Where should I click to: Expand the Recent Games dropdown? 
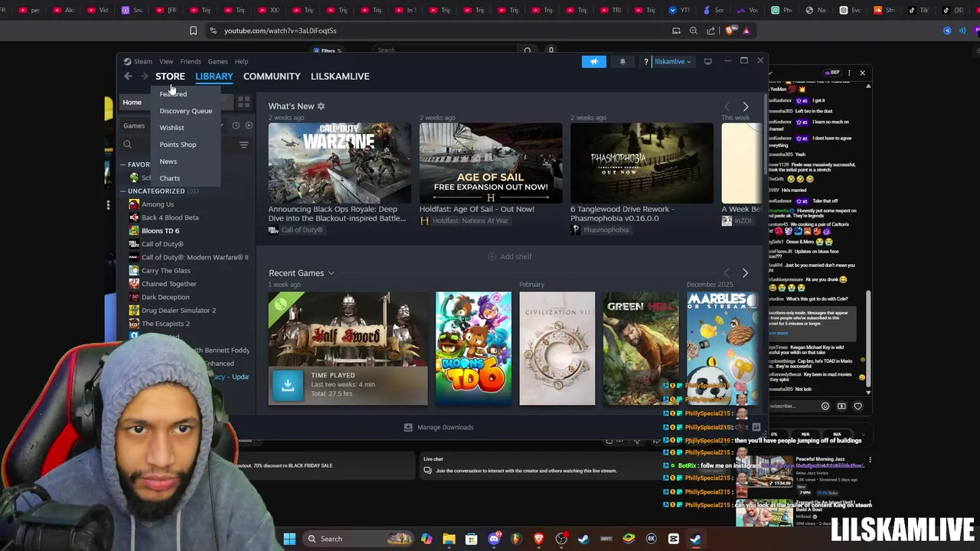tap(331, 273)
